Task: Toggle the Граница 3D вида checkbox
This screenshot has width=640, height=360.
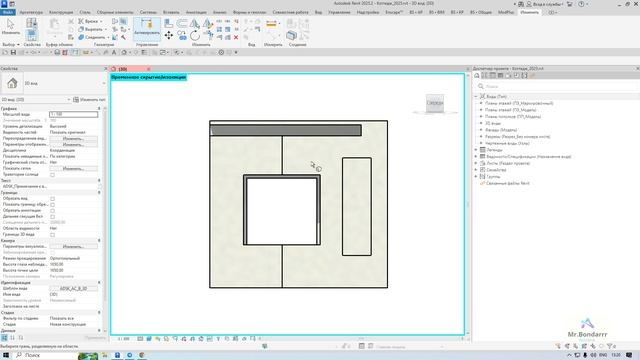Action: (x=52, y=235)
